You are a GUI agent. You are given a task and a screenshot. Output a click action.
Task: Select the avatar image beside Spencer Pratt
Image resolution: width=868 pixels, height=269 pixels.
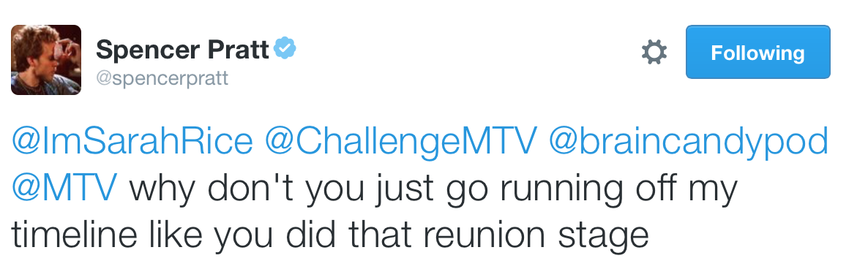(x=46, y=60)
